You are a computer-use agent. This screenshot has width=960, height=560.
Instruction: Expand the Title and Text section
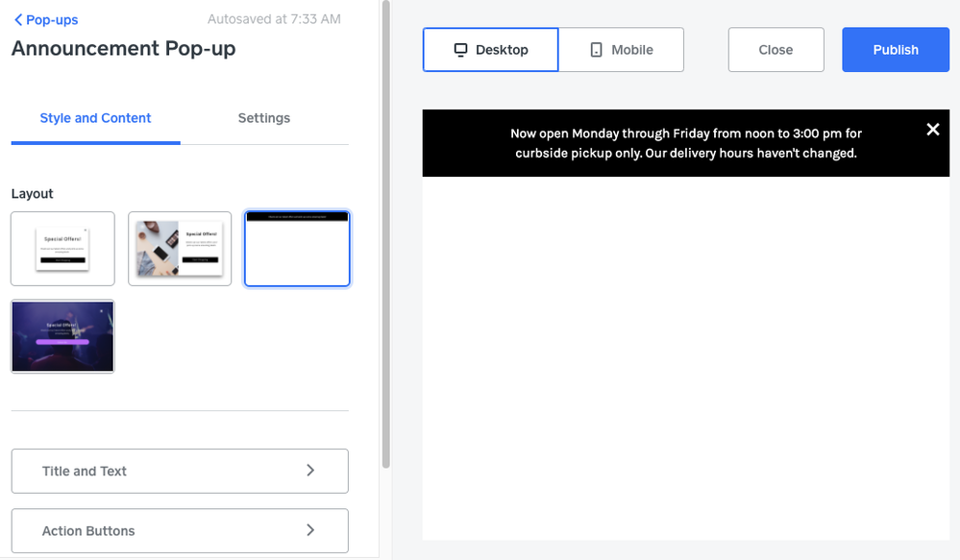180,471
